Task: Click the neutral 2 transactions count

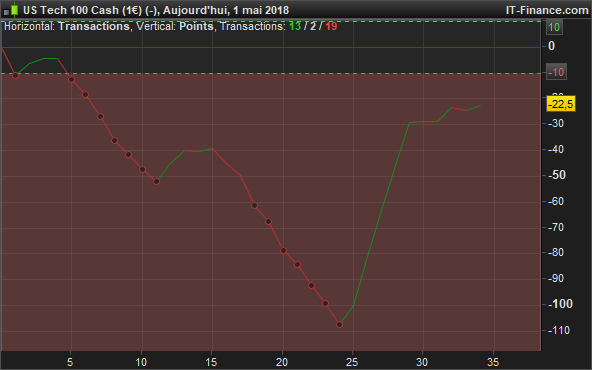Action: click(x=313, y=26)
